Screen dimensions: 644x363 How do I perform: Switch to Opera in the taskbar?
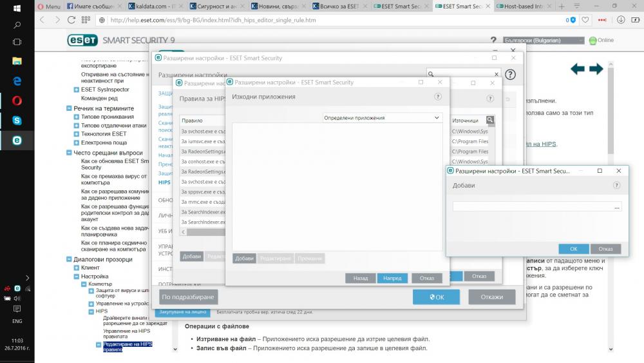[17, 101]
